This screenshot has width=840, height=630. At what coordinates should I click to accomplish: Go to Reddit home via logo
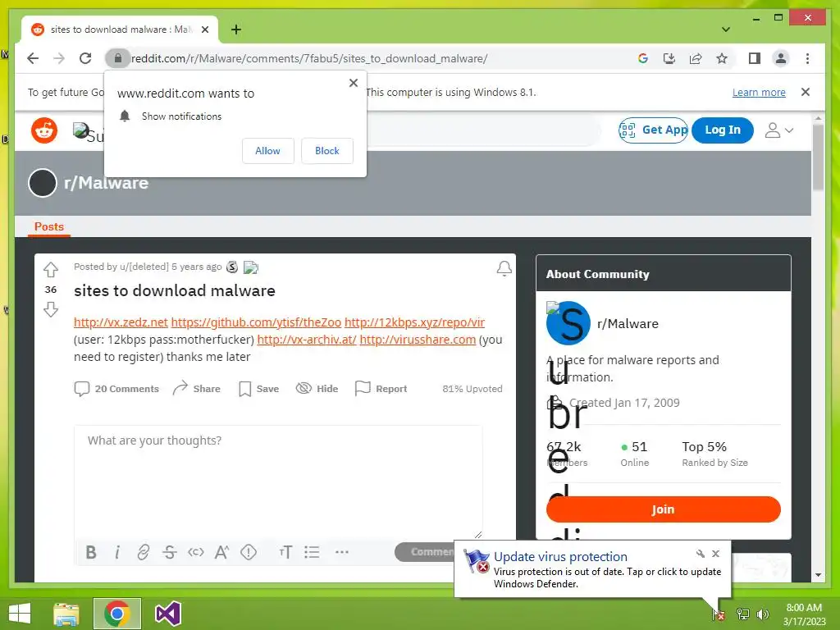pos(44,130)
